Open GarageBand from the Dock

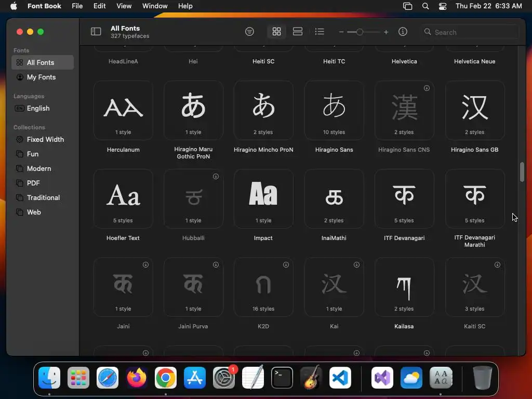click(x=311, y=377)
